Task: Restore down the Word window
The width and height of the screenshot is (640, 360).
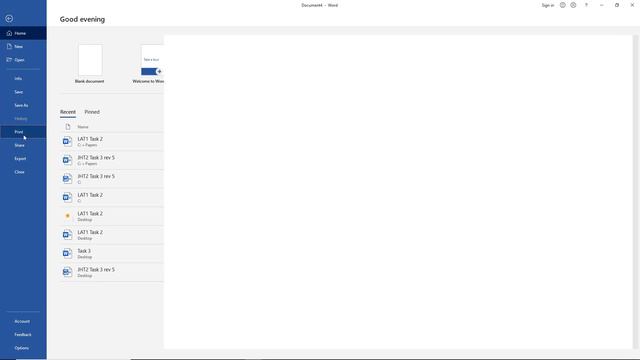Action: click(x=617, y=5)
